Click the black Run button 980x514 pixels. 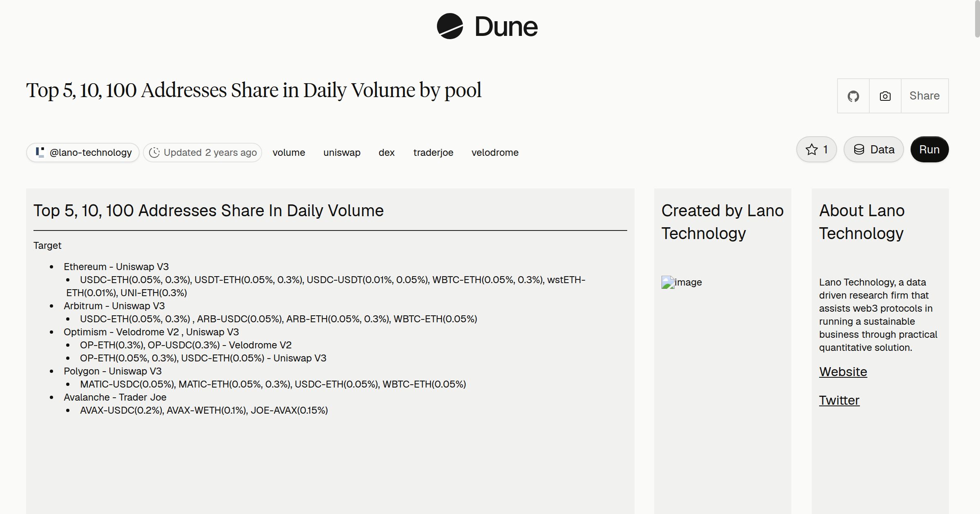(x=929, y=149)
